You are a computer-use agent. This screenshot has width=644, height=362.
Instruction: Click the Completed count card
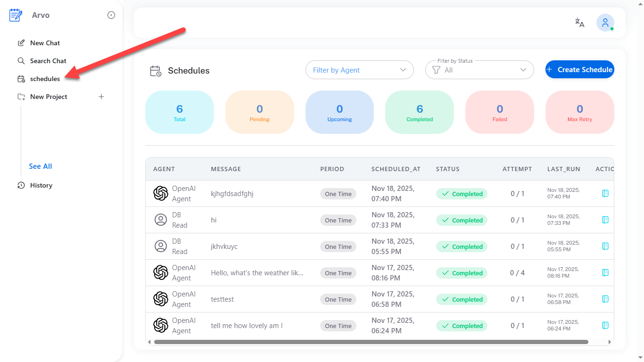coord(420,112)
